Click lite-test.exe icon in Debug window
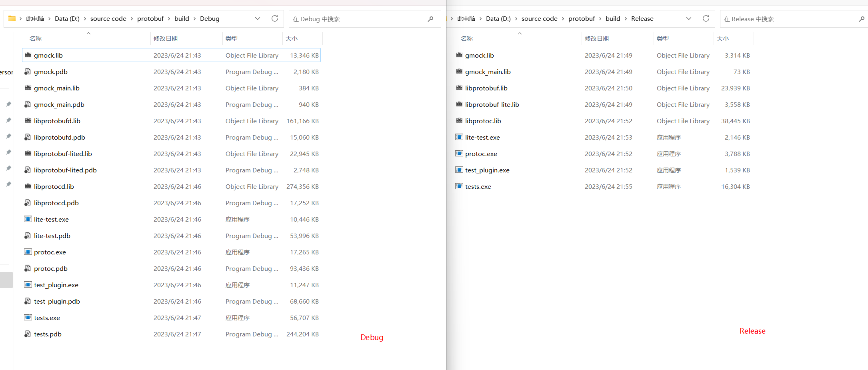Viewport: 868px width, 370px height. coord(28,219)
